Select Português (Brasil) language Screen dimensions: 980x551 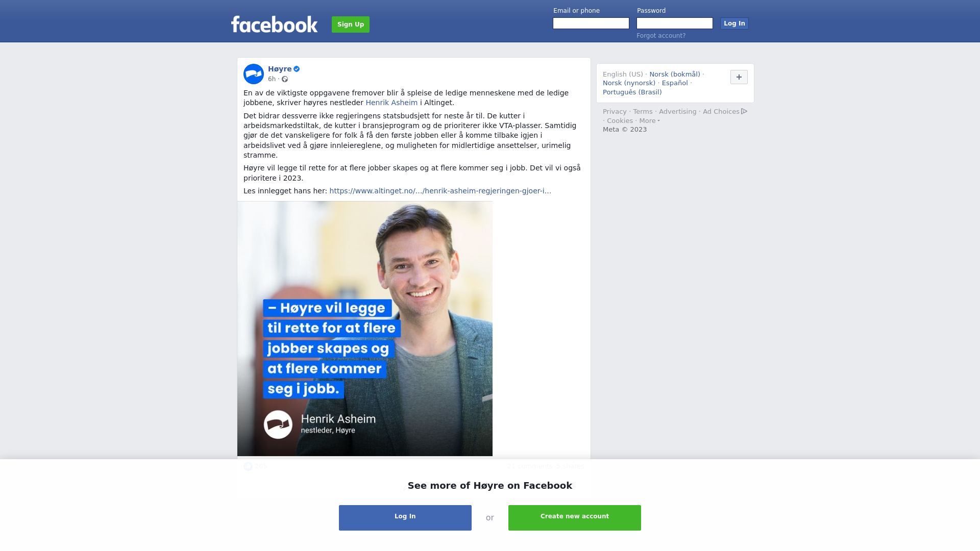632,92
